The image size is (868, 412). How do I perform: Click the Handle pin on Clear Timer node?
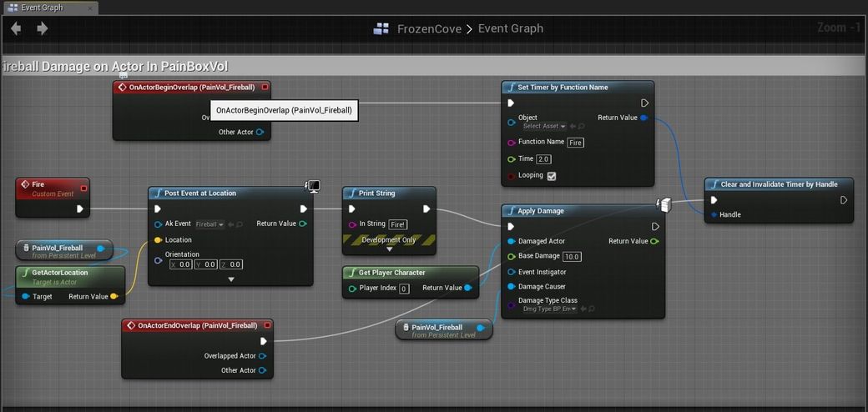tap(714, 214)
